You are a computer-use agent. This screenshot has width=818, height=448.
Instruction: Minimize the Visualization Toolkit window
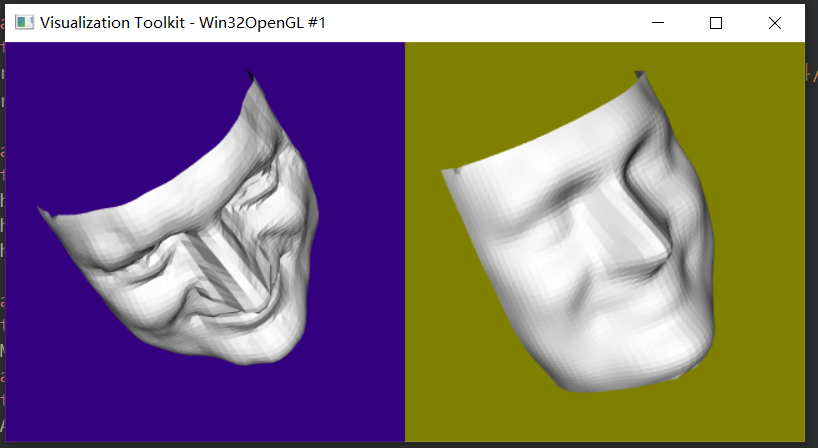tap(658, 23)
